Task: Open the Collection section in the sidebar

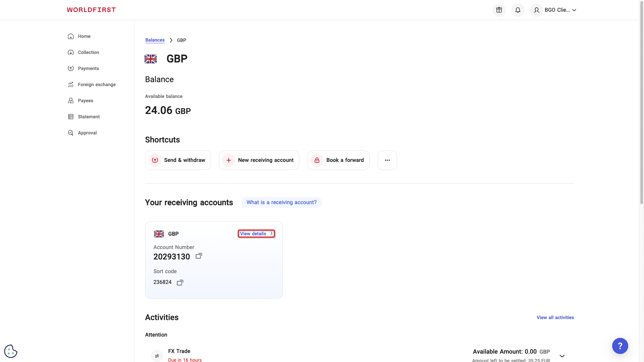Action: point(88,52)
